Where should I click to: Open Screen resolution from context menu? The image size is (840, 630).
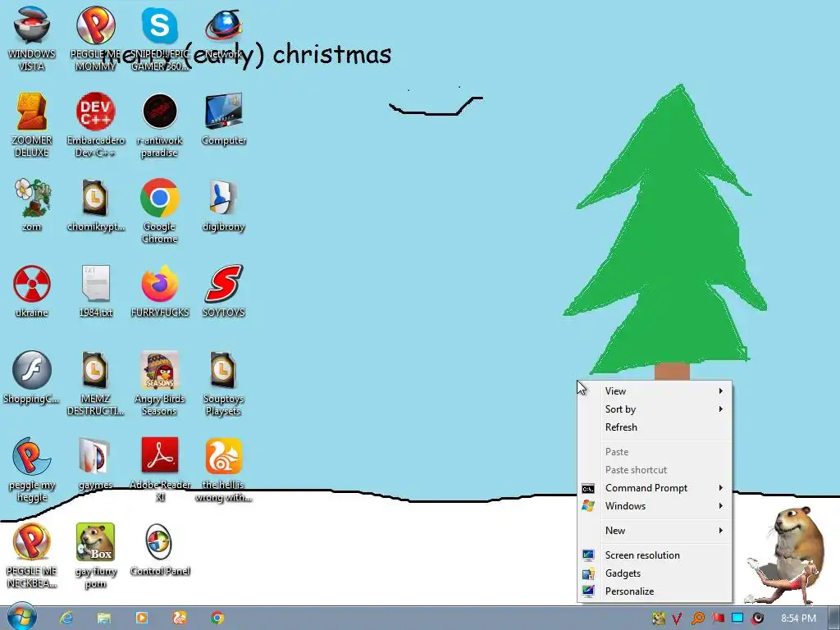point(655,555)
